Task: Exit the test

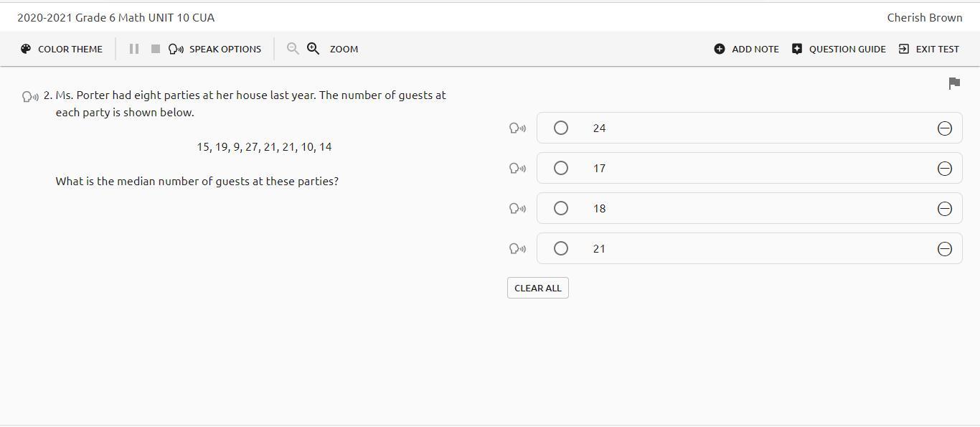Action: click(x=929, y=49)
